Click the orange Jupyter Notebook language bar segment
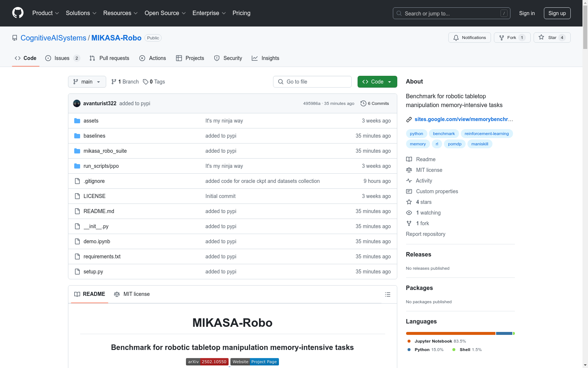This screenshot has height=368, width=588. tap(451, 333)
